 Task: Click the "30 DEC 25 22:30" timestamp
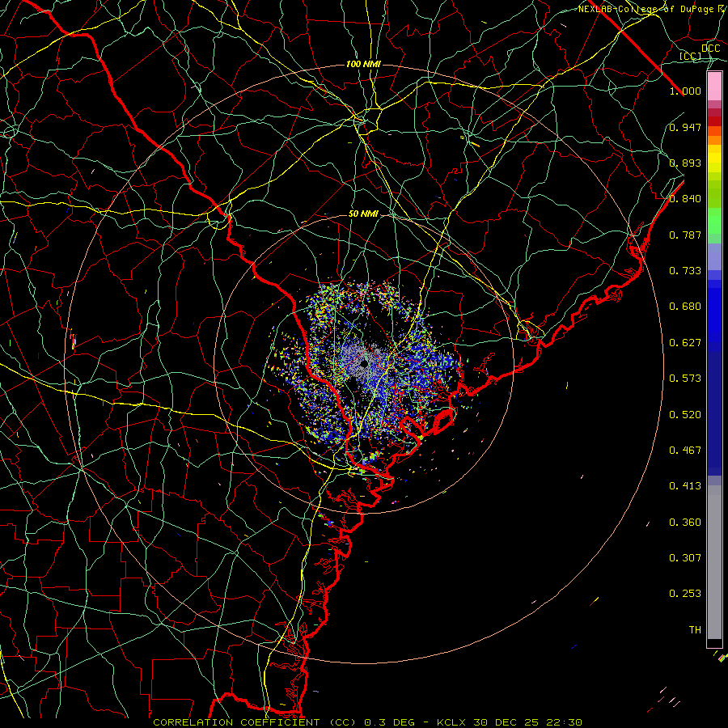coord(528,722)
